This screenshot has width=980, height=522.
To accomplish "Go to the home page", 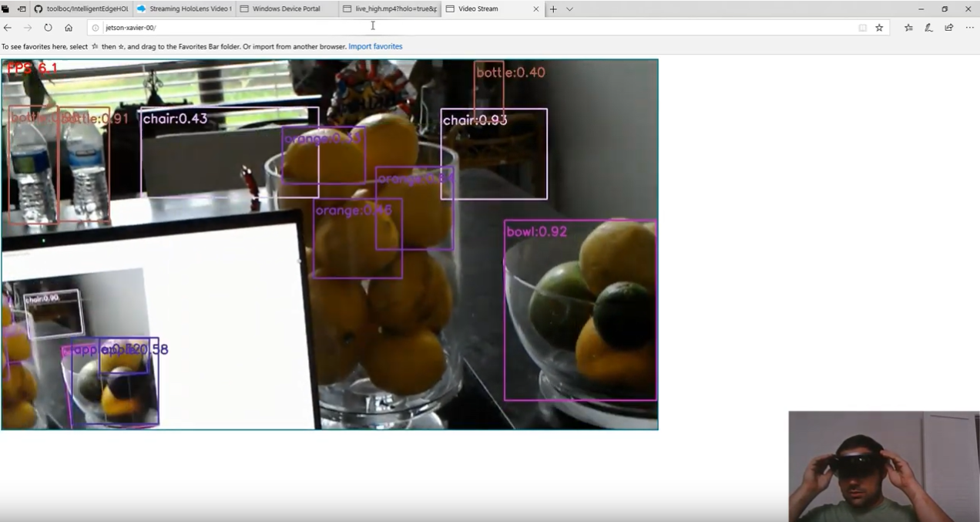I will pyautogui.click(x=69, y=28).
